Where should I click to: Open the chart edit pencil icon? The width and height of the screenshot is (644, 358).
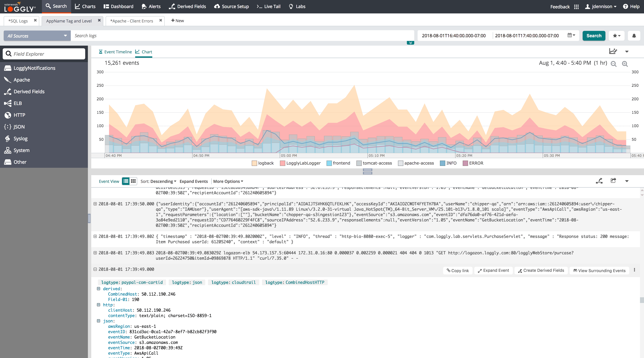coord(613,51)
